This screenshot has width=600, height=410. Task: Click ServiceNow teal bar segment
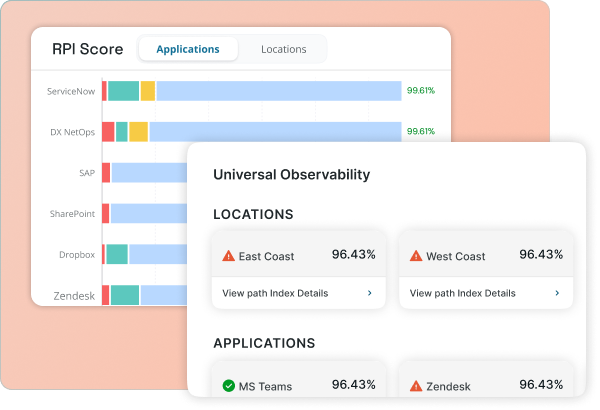(123, 91)
